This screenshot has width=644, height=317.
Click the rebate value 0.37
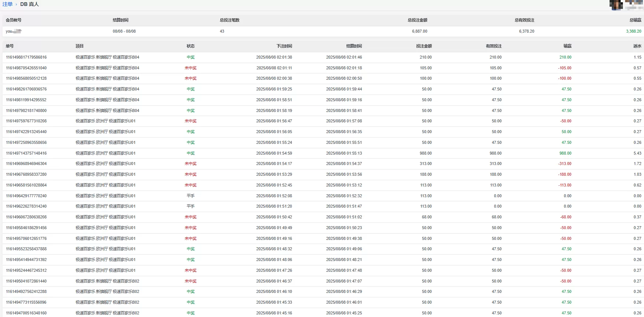637,217
